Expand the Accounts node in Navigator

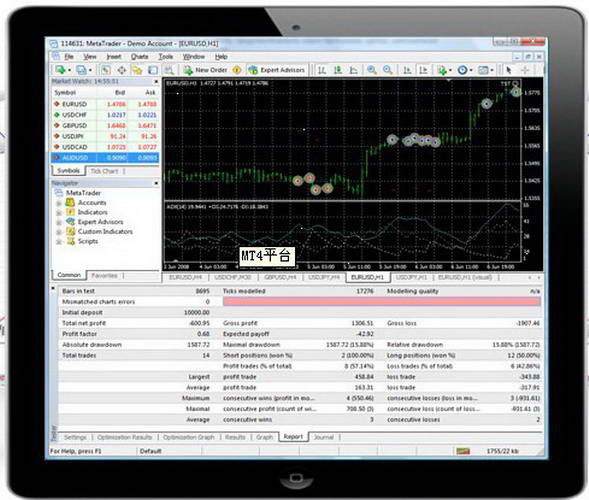tap(59, 203)
